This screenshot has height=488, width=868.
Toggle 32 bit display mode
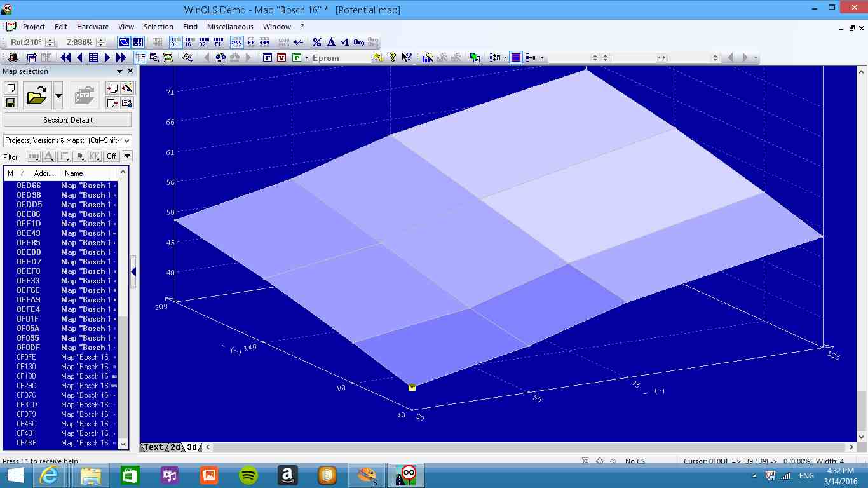click(x=203, y=43)
